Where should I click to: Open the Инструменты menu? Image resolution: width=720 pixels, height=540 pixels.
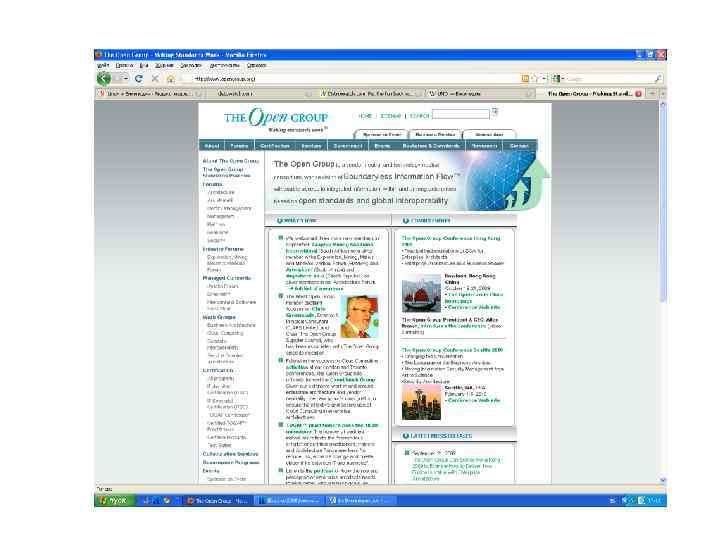point(225,65)
